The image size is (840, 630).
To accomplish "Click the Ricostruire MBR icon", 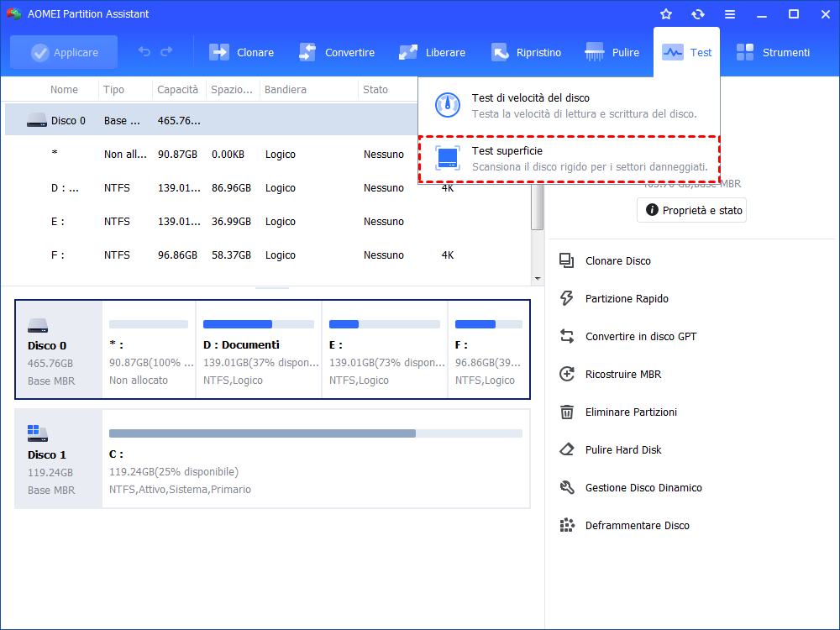I will coord(566,374).
